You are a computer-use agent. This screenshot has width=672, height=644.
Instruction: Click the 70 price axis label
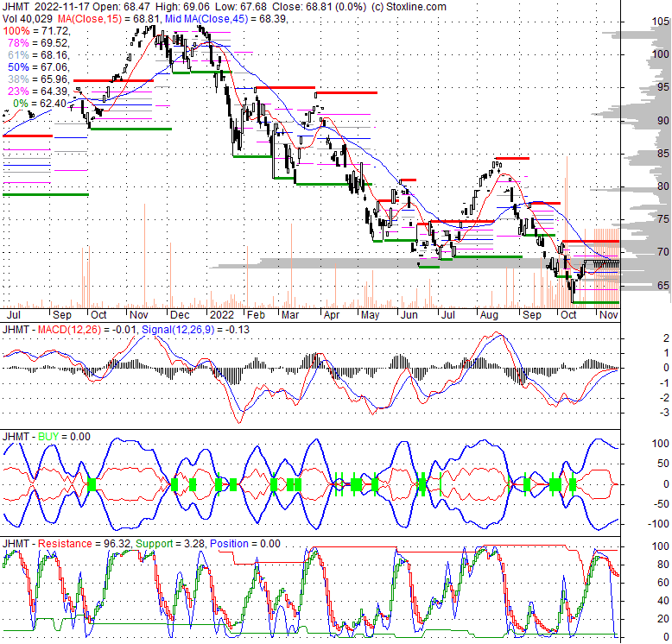click(x=663, y=252)
